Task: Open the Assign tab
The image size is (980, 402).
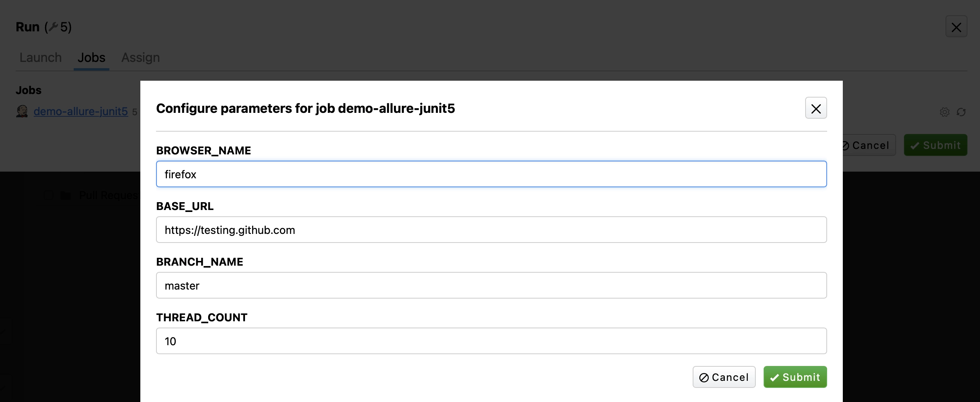Action: coord(140,58)
